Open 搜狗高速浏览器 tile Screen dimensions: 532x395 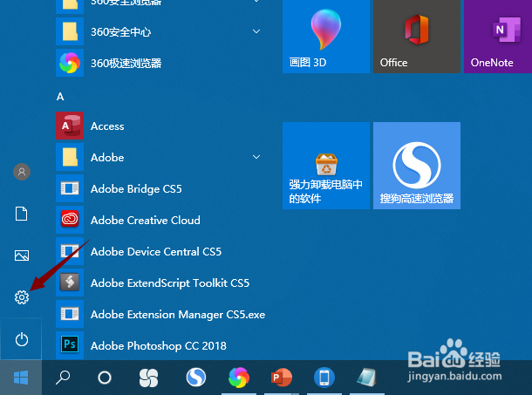tap(417, 166)
